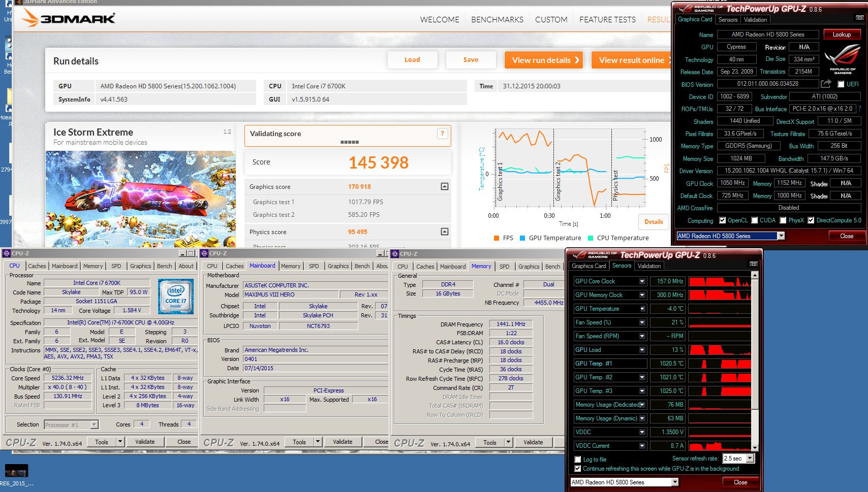Image resolution: width=868 pixels, height=492 pixels.
Task: Click the orange FPS legend swatch
Action: tap(496, 238)
